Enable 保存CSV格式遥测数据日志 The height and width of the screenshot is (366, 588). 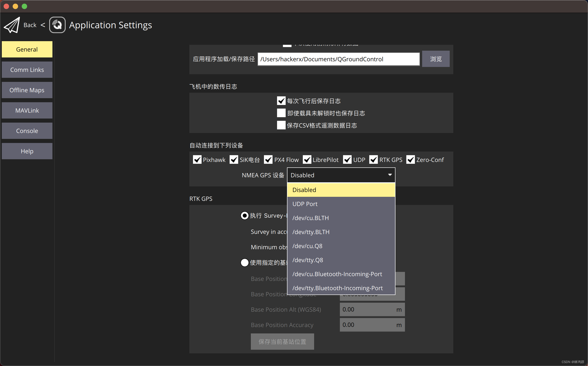tap(281, 125)
